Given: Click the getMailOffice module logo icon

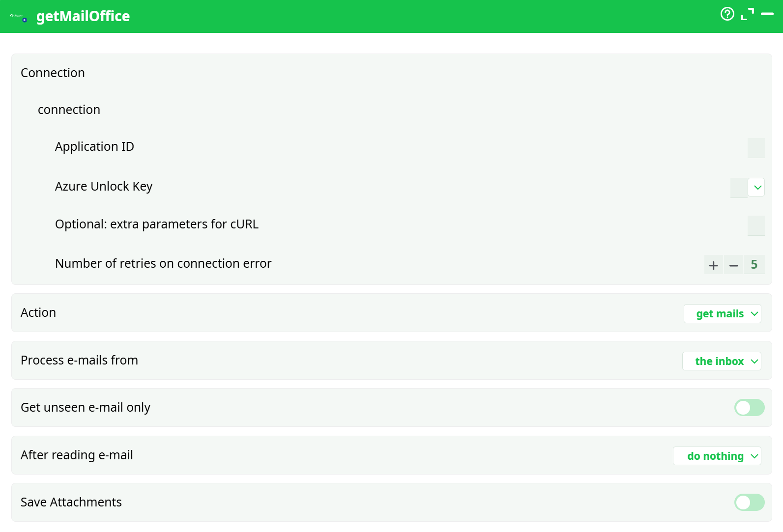Looking at the screenshot, I should [19, 17].
